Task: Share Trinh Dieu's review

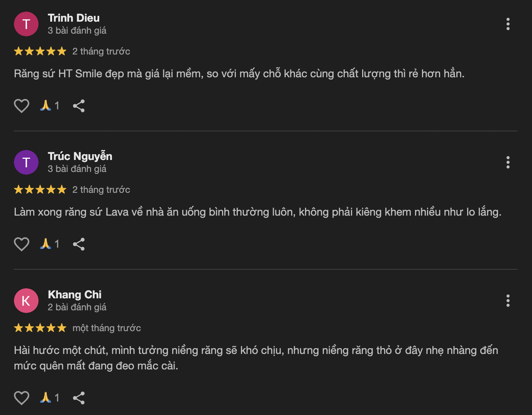Action: pos(79,105)
